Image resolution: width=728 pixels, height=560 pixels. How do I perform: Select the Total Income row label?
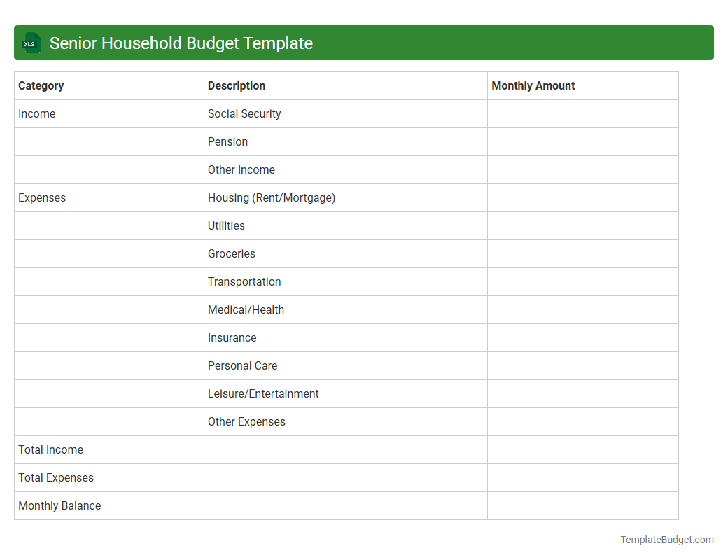50,449
